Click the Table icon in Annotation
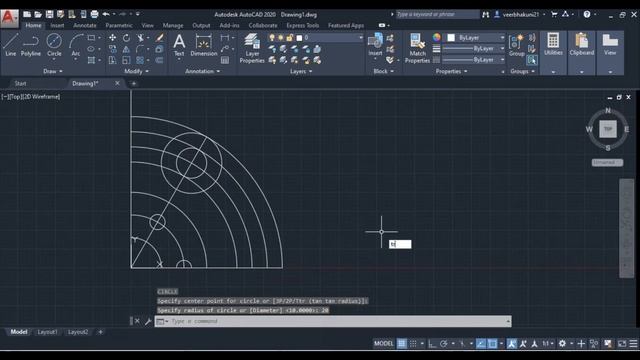Image resolution: width=640 pixels, height=360 pixels. (x=225, y=60)
